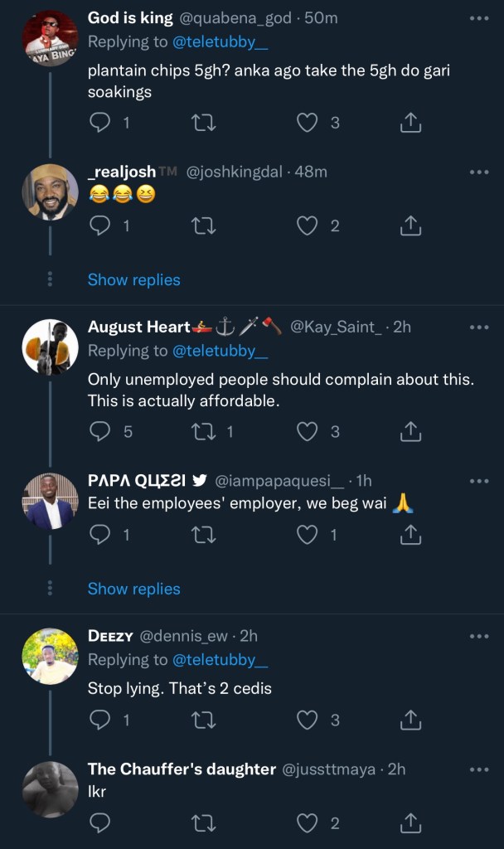Open more options on The Chauffer's daughter tweet
The width and height of the screenshot is (504, 849).
tap(479, 769)
